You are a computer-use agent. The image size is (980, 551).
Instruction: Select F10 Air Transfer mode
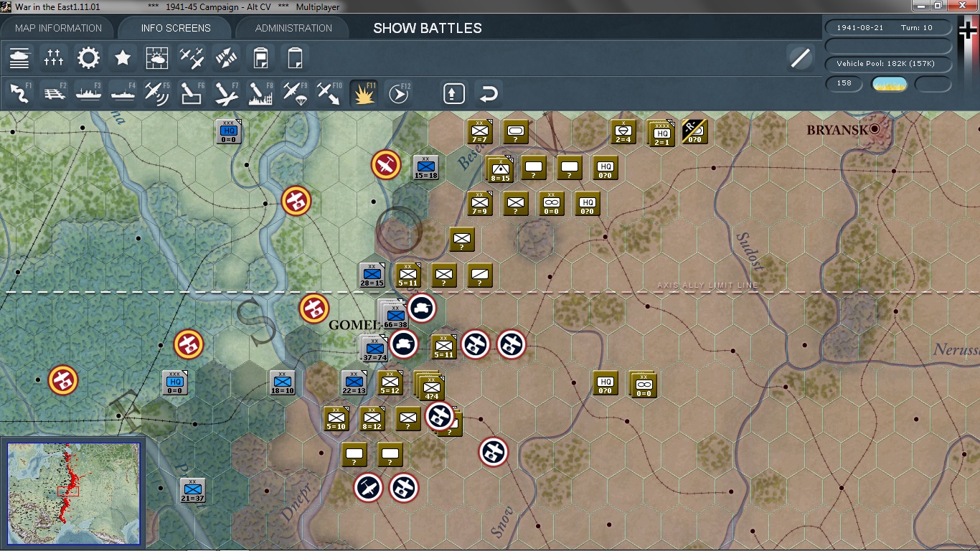coord(329,93)
